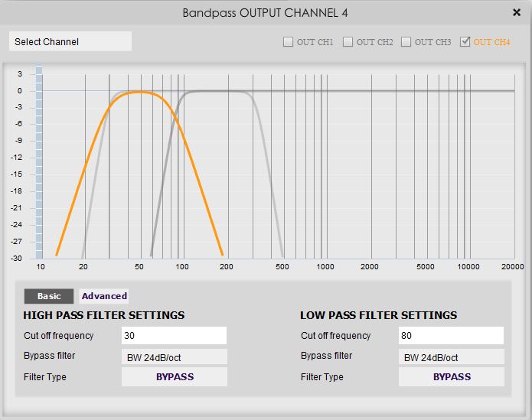Click the high pass cut off frequency field
The height and width of the screenshot is (420, 532).
pos(174,336)
